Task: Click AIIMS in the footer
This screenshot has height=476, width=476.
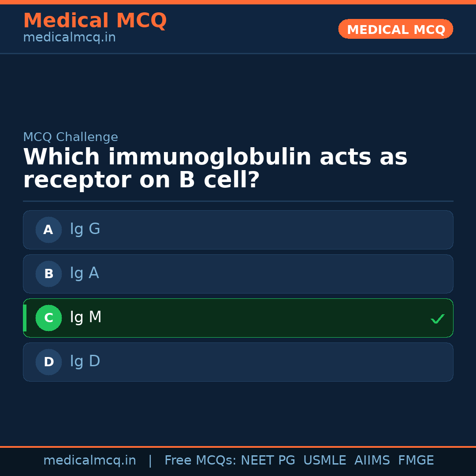Action: coord(372,461)
